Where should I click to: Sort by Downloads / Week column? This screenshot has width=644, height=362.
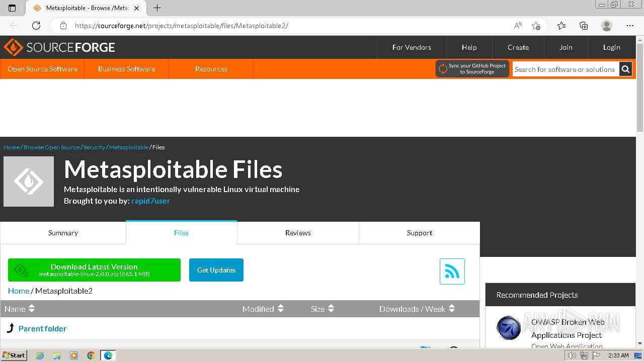417,309
